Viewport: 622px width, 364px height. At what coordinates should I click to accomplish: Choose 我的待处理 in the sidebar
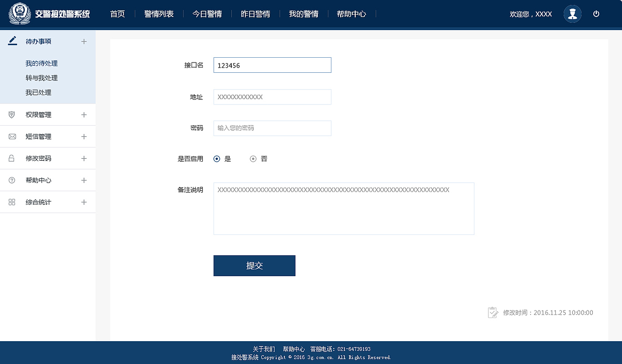(41, 63)
